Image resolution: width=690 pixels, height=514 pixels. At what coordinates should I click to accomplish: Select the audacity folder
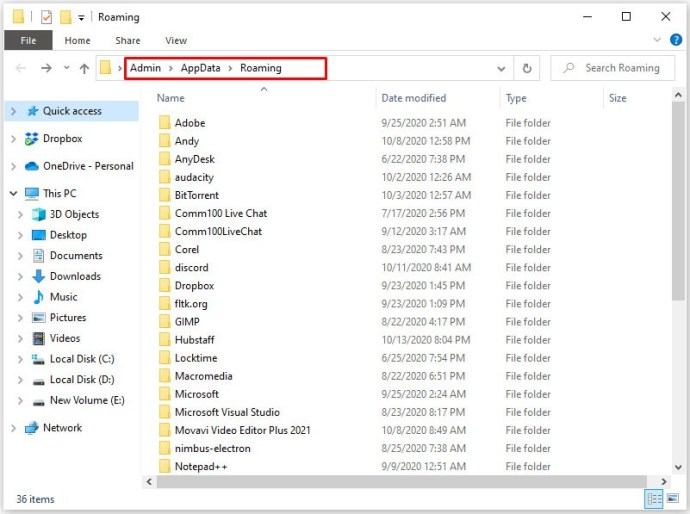(x=194, y=177)
